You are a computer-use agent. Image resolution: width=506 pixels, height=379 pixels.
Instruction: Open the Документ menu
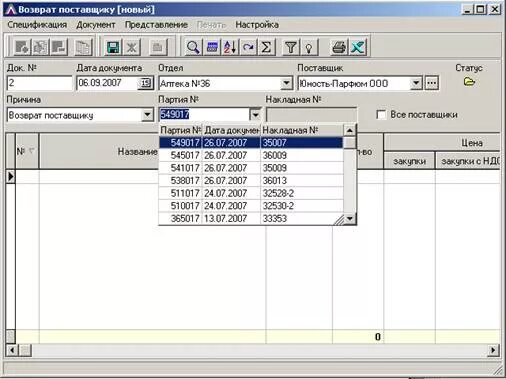[x=96, y=25]
